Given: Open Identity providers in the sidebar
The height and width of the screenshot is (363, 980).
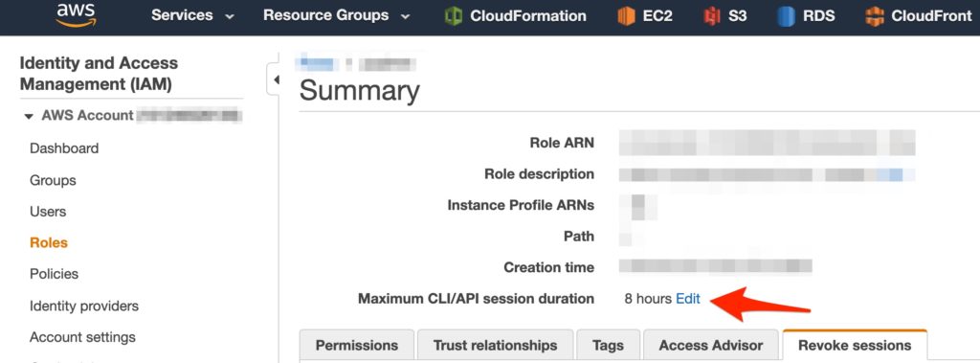Looking at the screenshot, I should click(84, 306).
